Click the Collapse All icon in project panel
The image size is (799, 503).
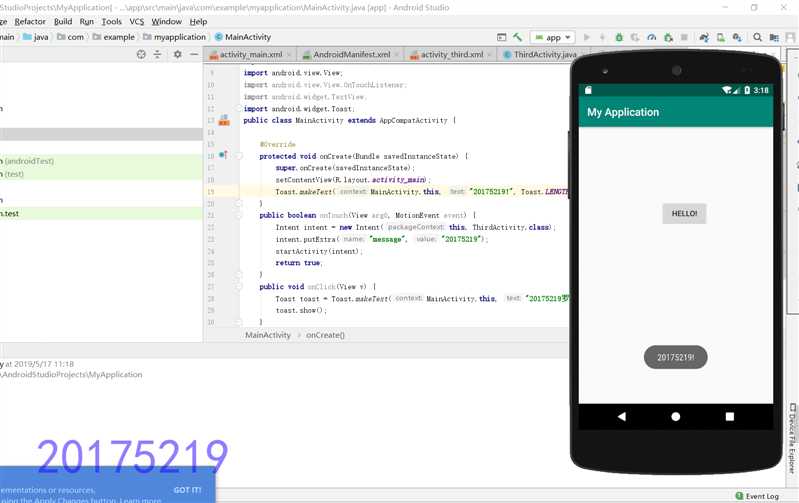point(157,54)
